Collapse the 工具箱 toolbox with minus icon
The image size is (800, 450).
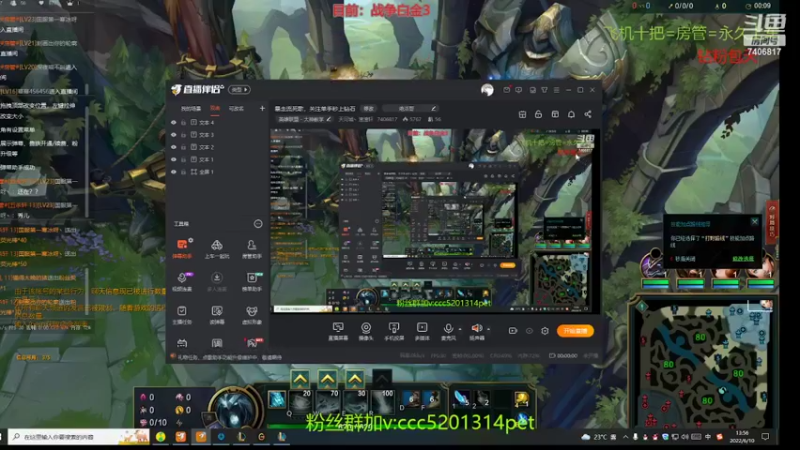click(x=258, y=223)
